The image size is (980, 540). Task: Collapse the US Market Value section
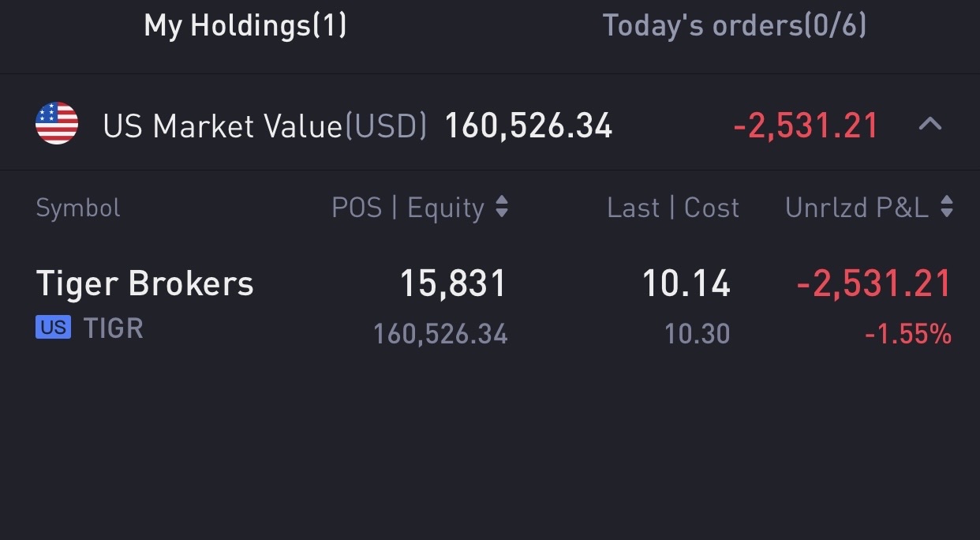point(930,124)
